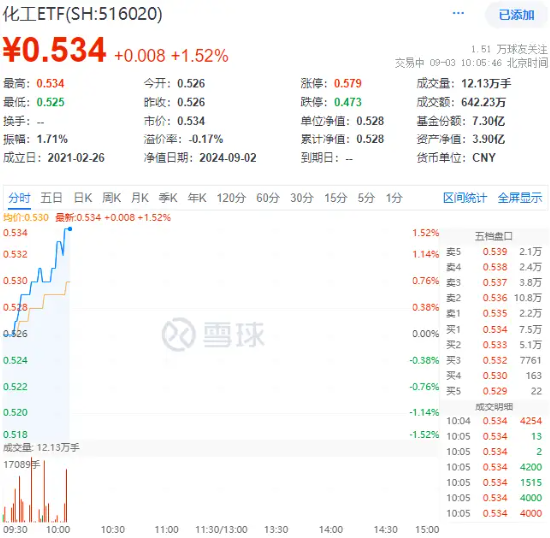Switch to the 60分 chart tab
Screen dimensions: 550x538
(268, 198)
